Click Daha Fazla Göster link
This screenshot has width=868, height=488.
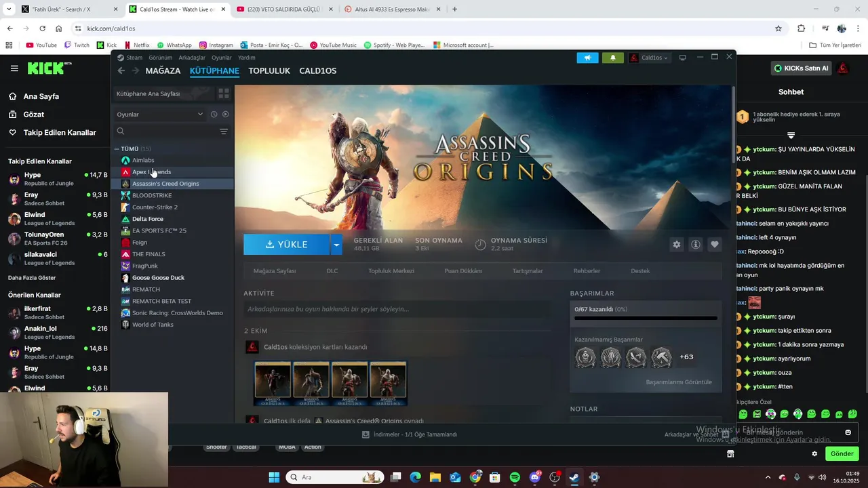point(32,278)
